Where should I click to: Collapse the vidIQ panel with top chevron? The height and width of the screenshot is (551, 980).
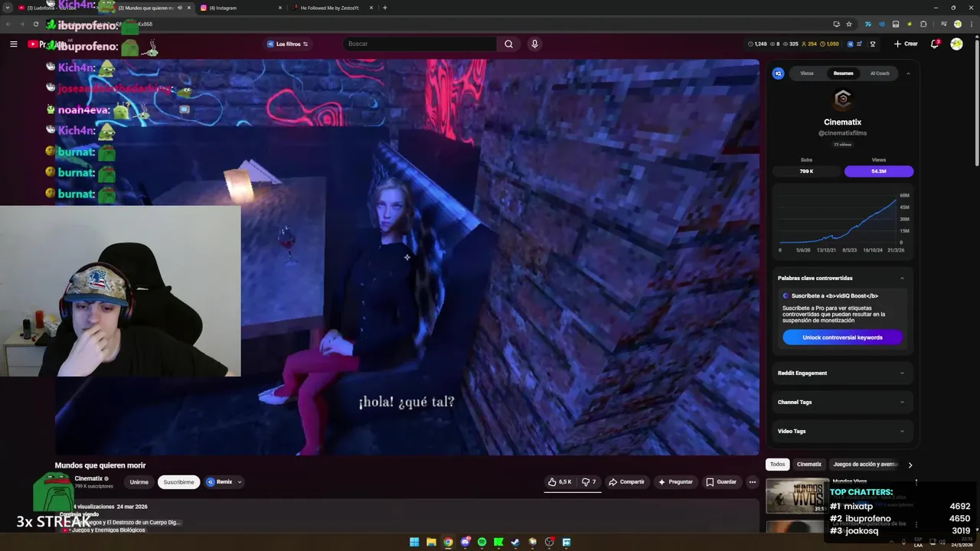click(908, 73)
